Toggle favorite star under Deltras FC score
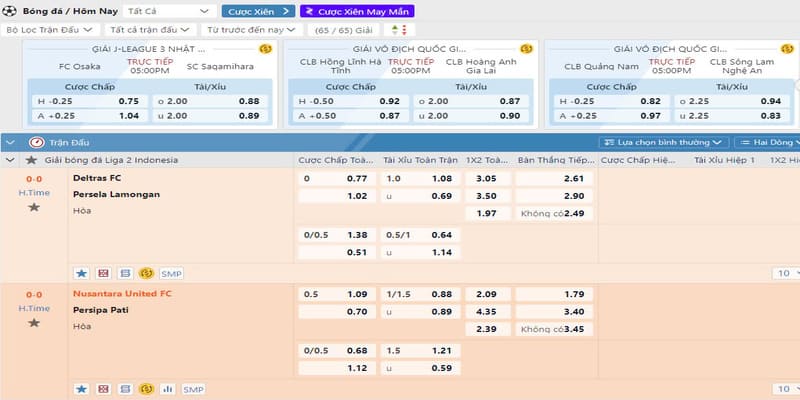 pyautogui.click(x=34, y=207)
